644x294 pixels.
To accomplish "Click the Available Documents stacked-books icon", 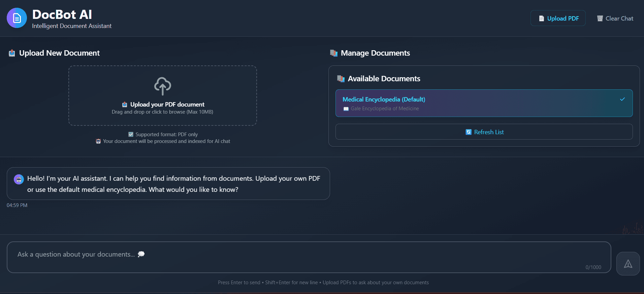I will [341, 79].
